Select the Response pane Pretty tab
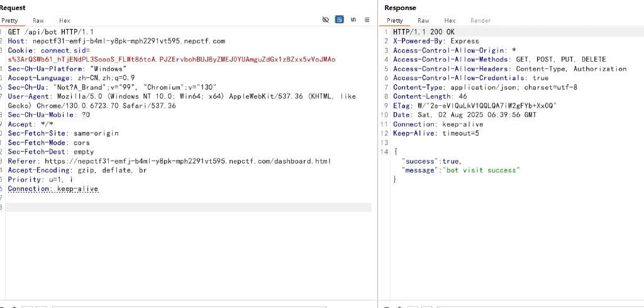Screen dimensions: 644x308 [x=395, y=21]
